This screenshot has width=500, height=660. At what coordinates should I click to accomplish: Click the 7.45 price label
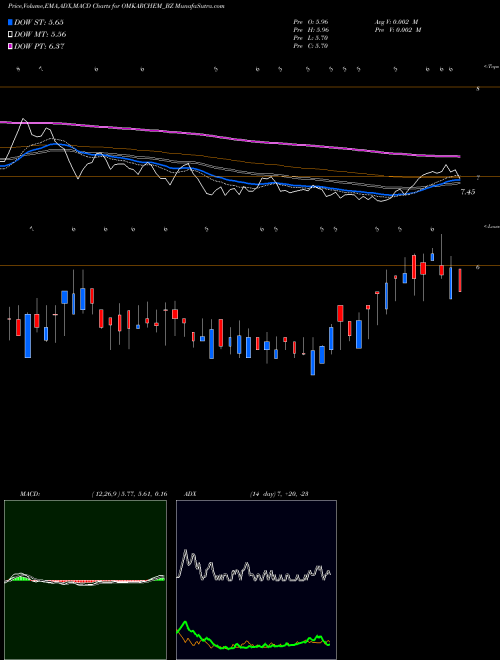pos(468,192)
